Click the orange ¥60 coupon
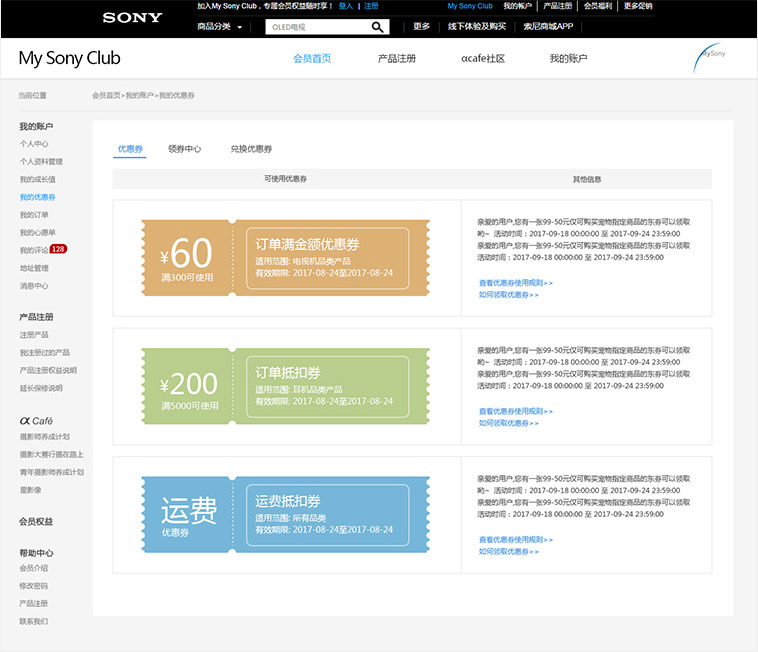 click(x=285, y=258)
